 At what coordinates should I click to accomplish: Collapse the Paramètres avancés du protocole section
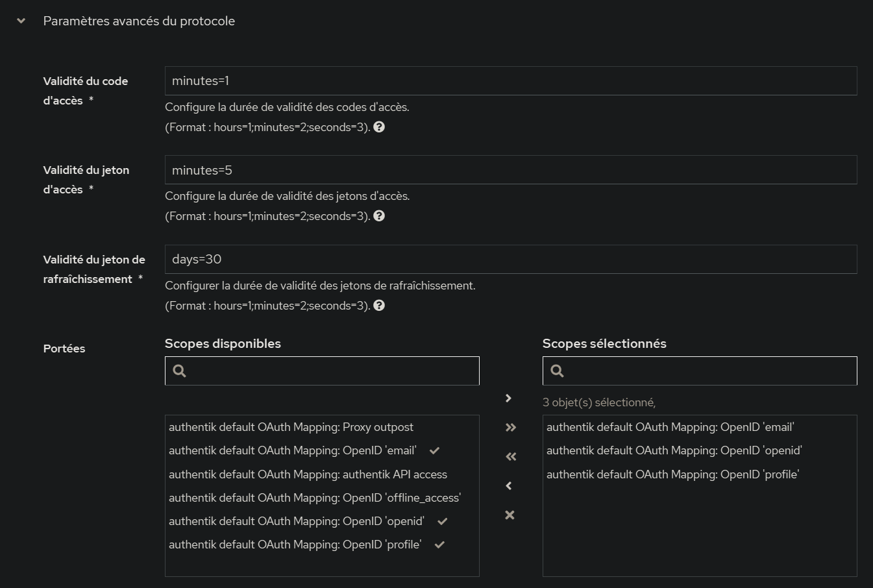click(21, 21)
